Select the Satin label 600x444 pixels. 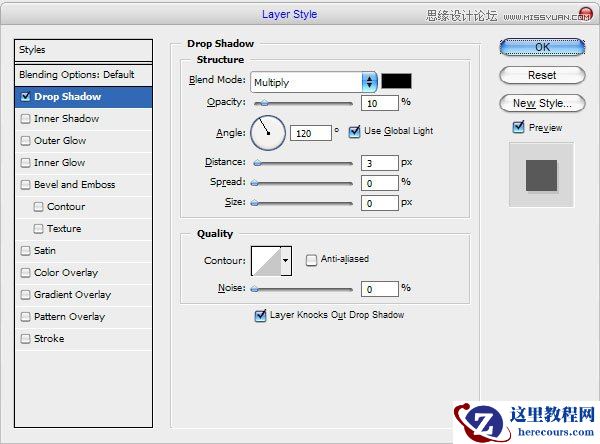point(45,251)
